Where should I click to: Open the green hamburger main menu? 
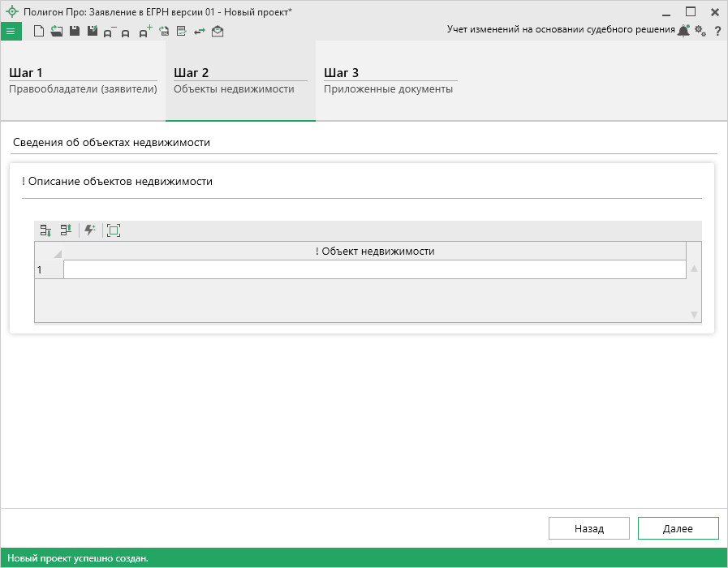[11, 32]
